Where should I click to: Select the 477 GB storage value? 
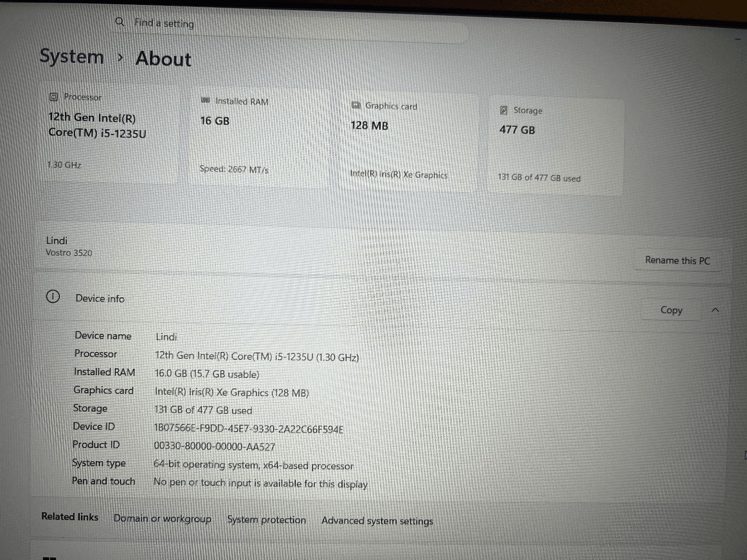click(517, 130)
